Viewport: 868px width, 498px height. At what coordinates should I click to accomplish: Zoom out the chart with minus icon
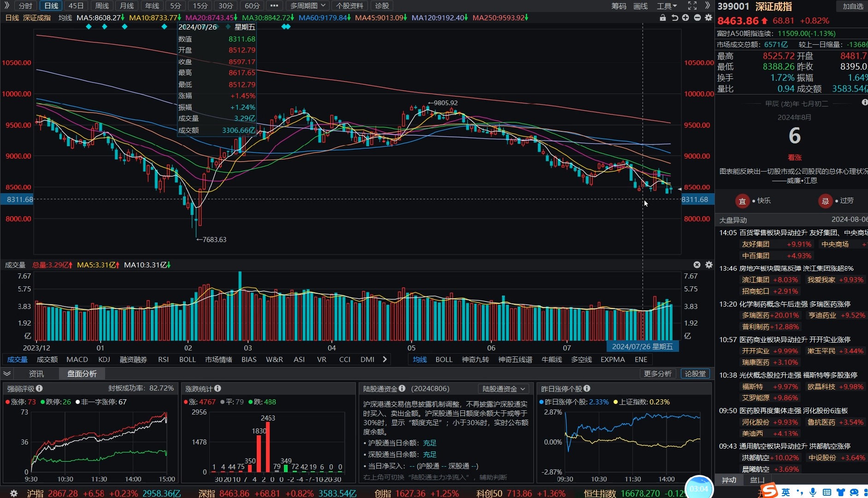[x=697, y=18]
